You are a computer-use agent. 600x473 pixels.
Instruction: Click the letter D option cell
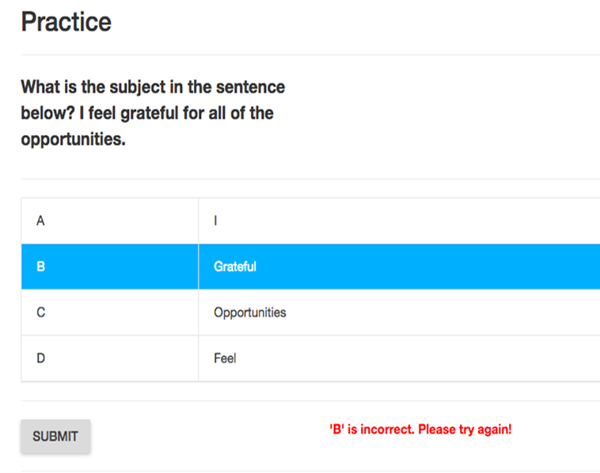coord(40,358)
